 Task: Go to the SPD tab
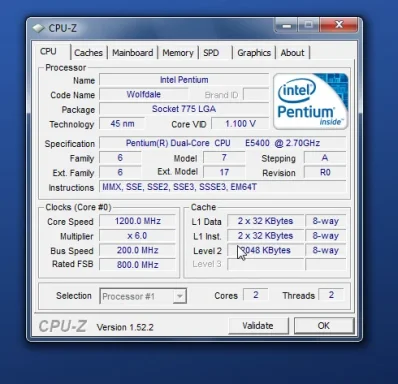pyautogui.click(x=211, y=53)
